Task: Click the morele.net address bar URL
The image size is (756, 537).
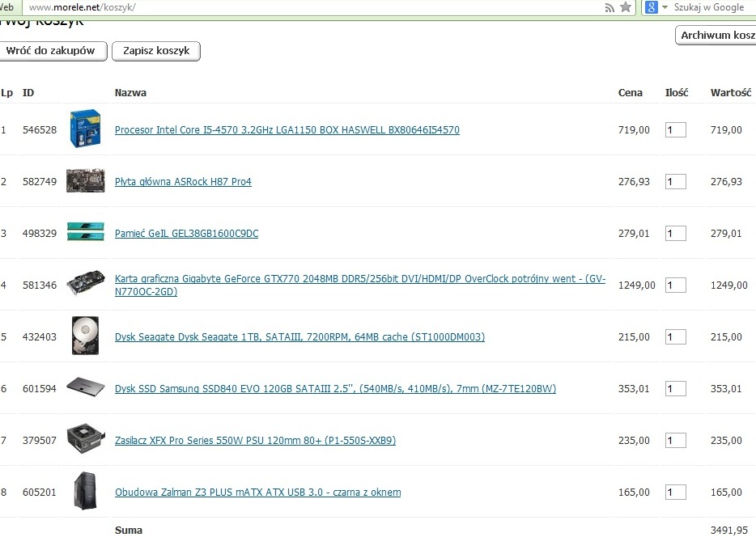Action: click(83, 7)
